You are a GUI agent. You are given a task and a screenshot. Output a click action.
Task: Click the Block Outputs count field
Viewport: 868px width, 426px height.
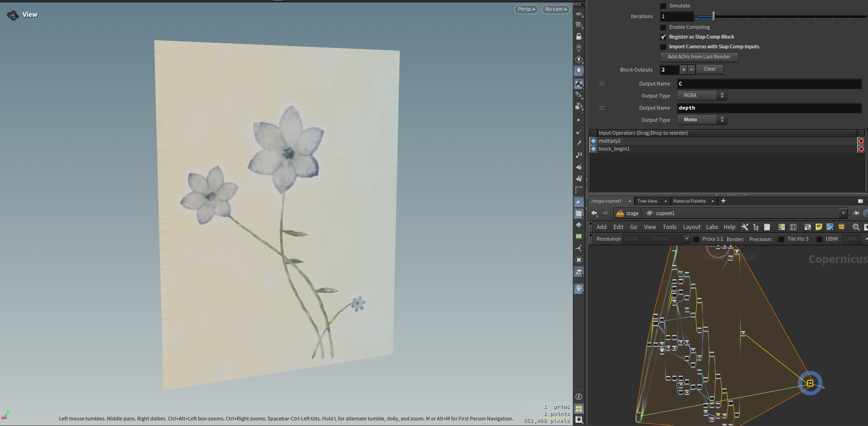(669, 70)
